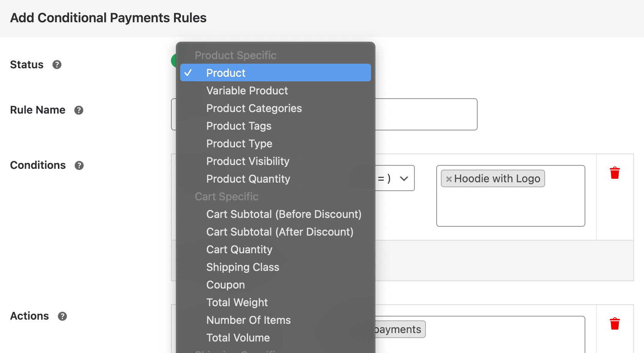Click the Rule Name help icon
Screen dimensions: 644x353
click(79, 110)
